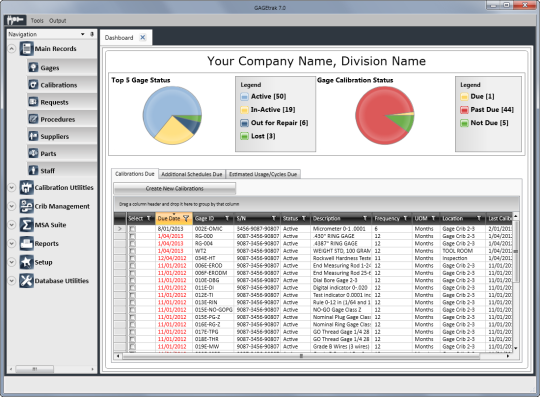Open the Output menu
Screen dimensions: 540x397
click(x=58, y=21)
